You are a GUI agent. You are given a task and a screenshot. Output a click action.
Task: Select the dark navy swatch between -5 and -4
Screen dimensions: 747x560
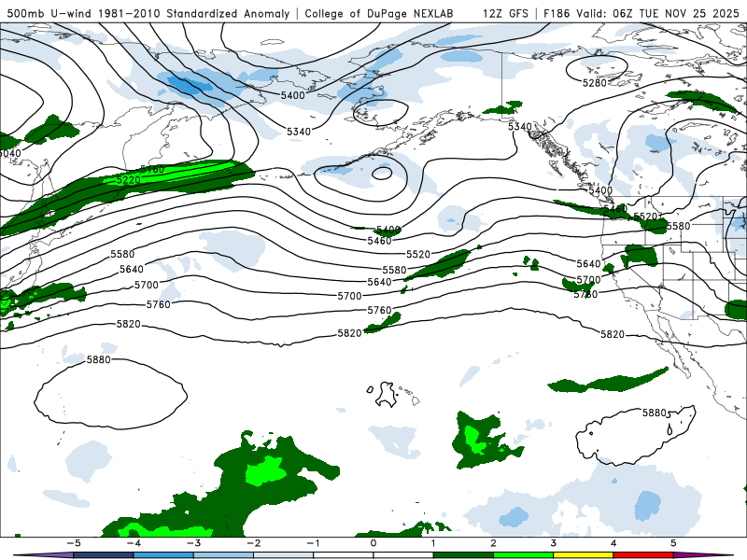click(104, 555)
